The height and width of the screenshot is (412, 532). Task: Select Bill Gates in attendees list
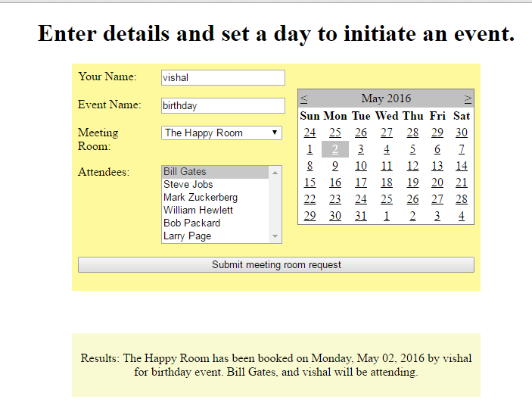click(185, 172)
